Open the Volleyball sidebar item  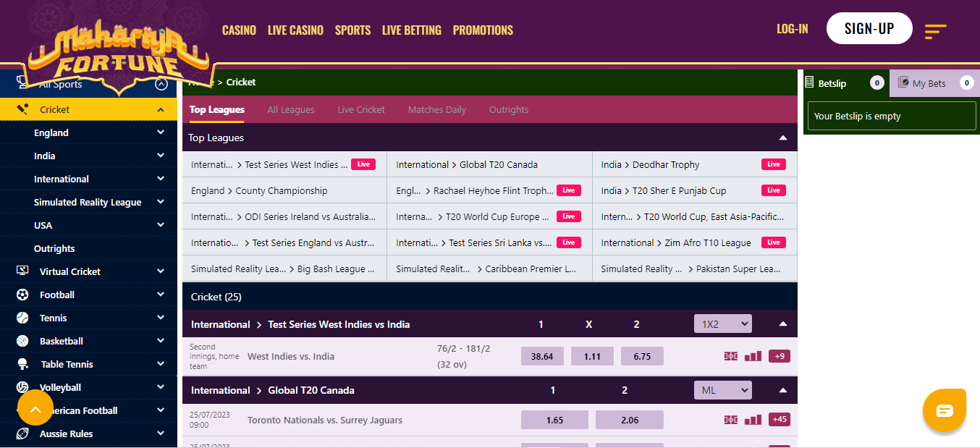pos(88,387)
